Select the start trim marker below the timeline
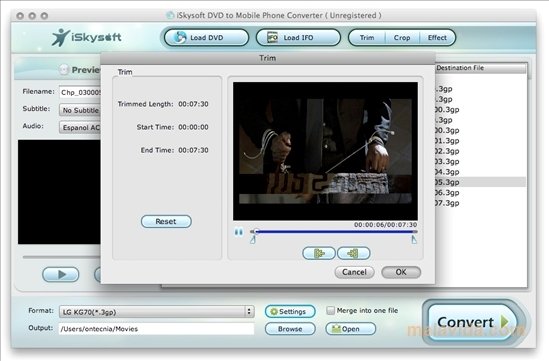The height and width of the screenshot is (361, 549). [x=253, y=239]
